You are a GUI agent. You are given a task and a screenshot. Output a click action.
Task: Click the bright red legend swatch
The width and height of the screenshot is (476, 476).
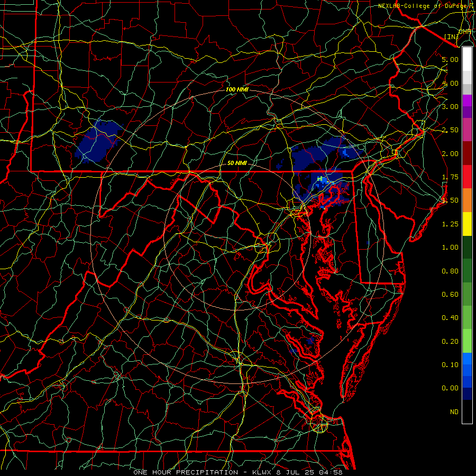point(467,177)
